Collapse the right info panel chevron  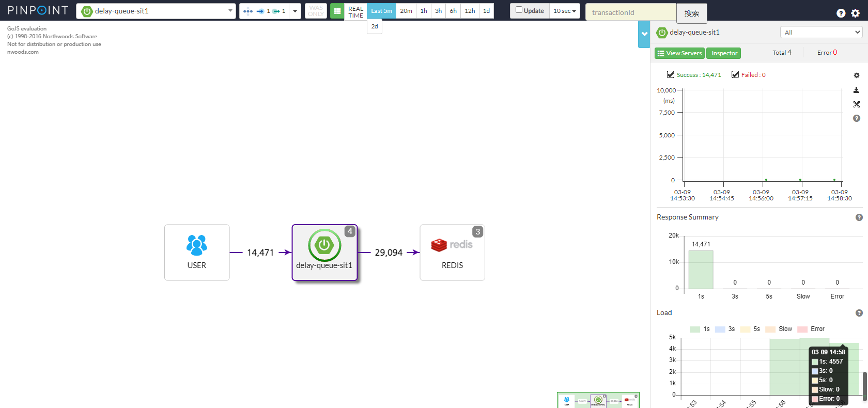point(644,34)
